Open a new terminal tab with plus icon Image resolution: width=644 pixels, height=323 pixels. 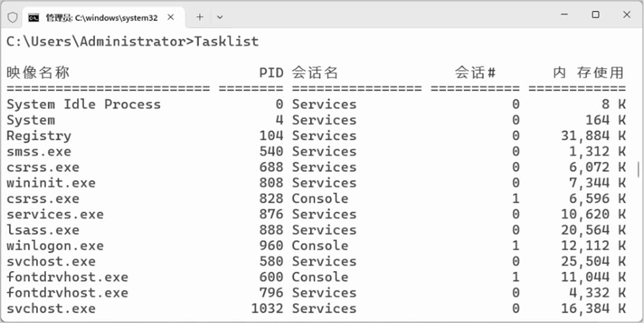pyautogui.click(x=200, y=17)
